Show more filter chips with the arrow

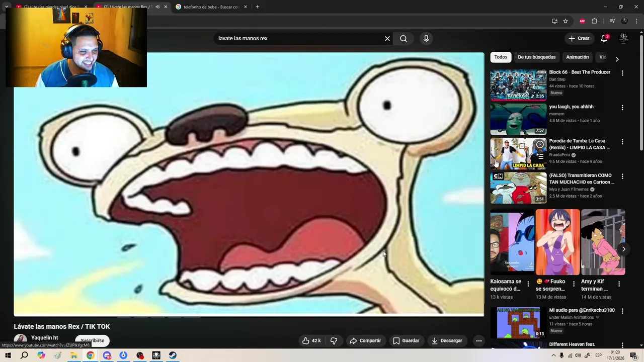[617, 59]
